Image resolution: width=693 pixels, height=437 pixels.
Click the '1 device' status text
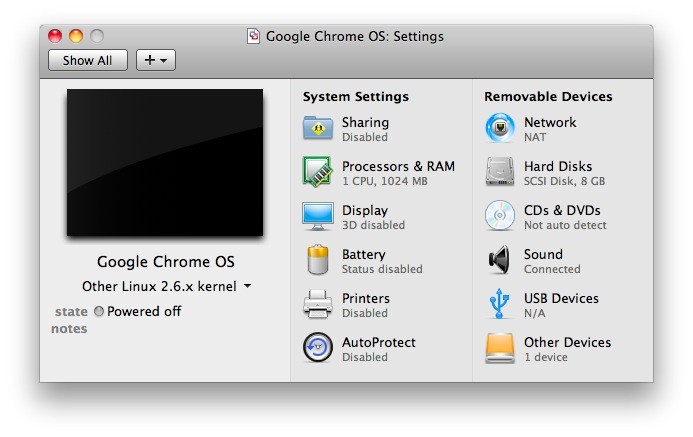coord(545,357)
